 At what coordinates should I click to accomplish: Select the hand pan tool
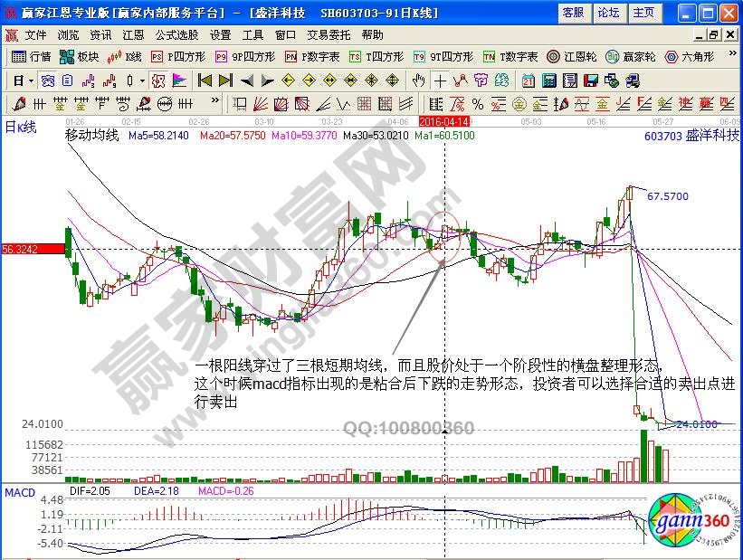(x=419, y=80)
